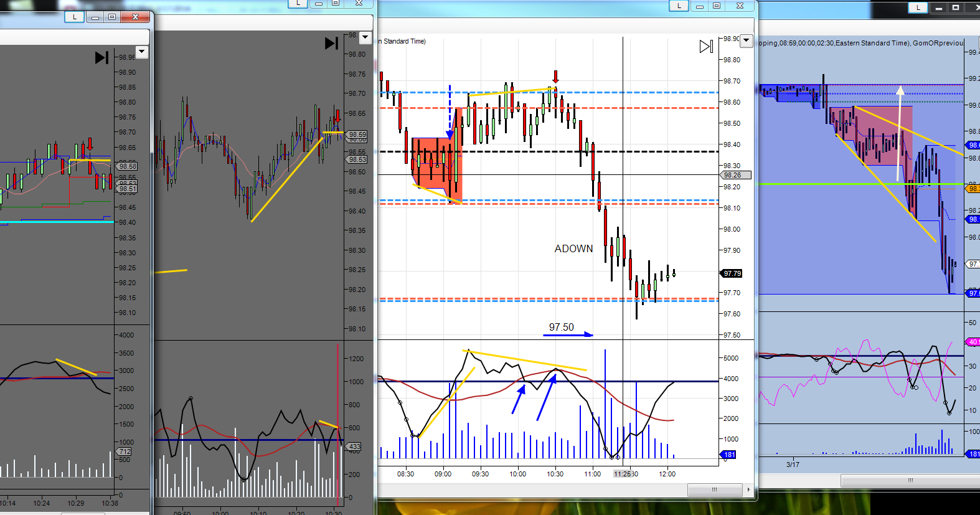Click the 10:24 time label in leftmost chart

point(42,503)
